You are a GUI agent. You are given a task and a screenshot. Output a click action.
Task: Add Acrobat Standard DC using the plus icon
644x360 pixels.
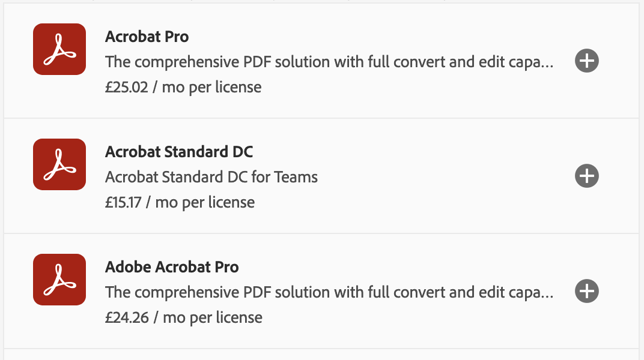pos(586,176)
